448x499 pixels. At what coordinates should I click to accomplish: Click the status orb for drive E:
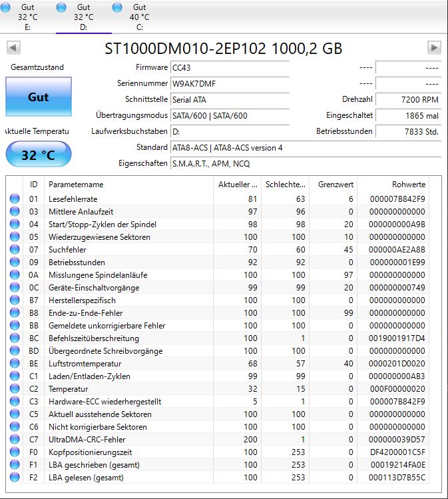[5, 7]
